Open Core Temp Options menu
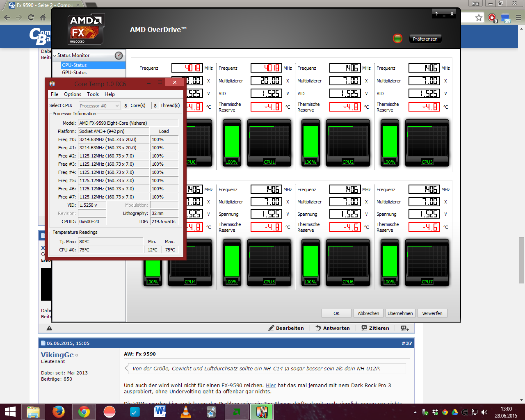525x420 pixels. (73, 94)
